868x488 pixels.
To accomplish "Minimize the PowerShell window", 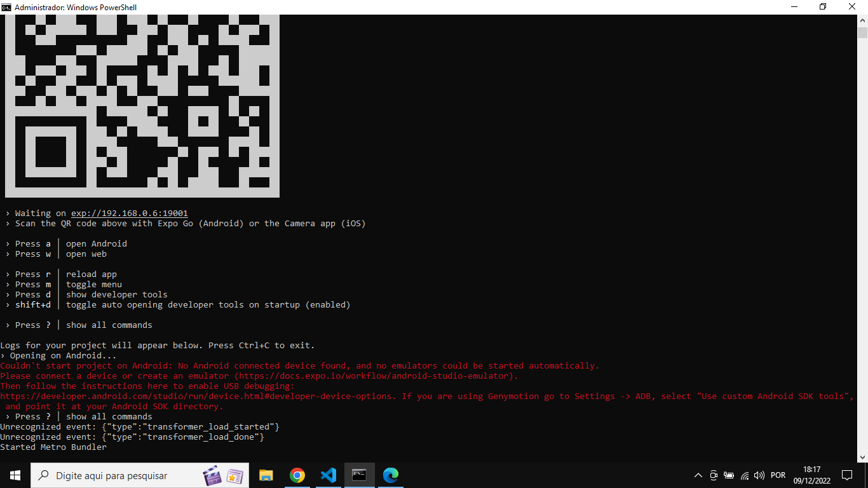I will click(x=794, y=7).
